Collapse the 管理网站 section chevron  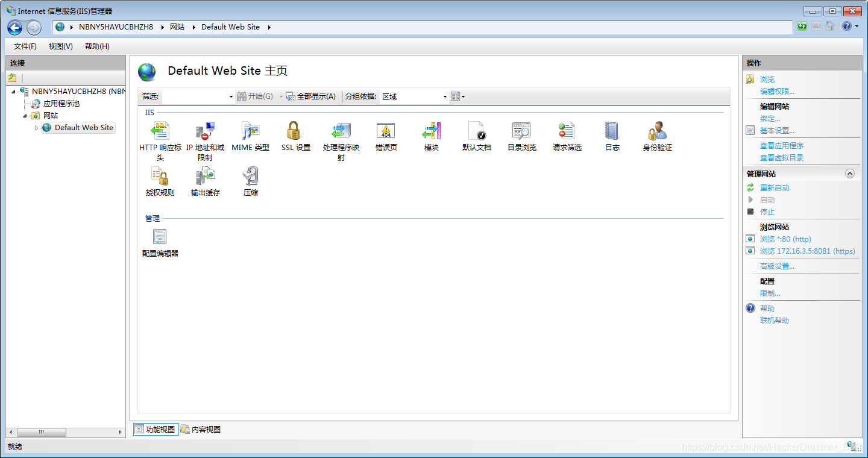point(850,174)
